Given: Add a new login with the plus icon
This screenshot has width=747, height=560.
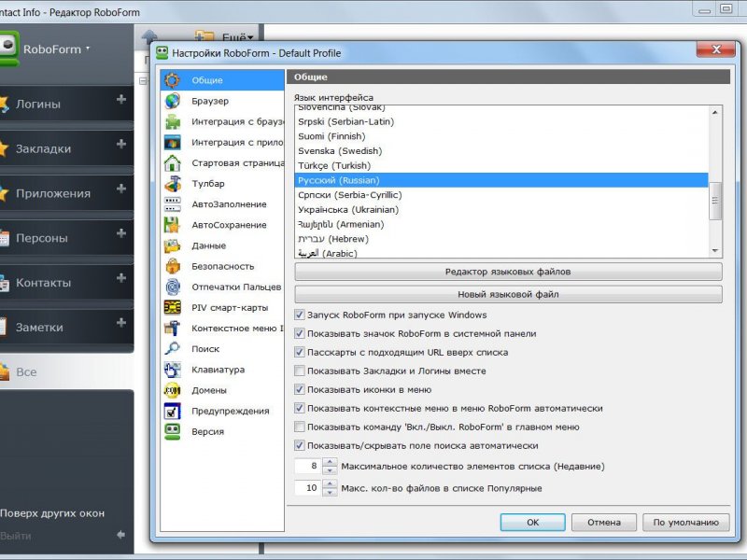Looking at the screenshot, I should [121, 99].
